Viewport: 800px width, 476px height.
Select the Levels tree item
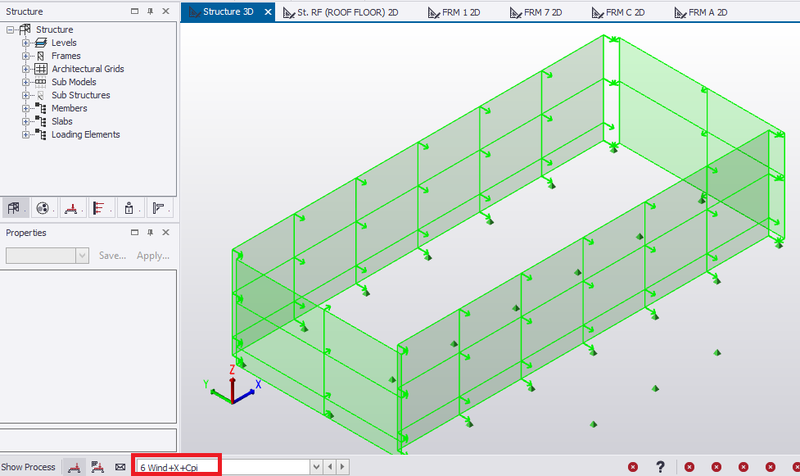click(x=64, y=43)
